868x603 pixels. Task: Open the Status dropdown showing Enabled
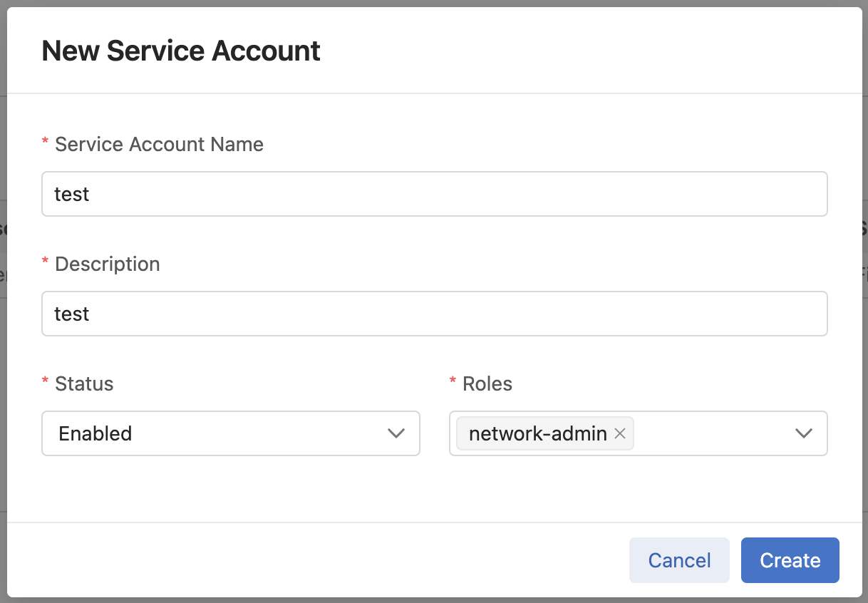(230, 433)
